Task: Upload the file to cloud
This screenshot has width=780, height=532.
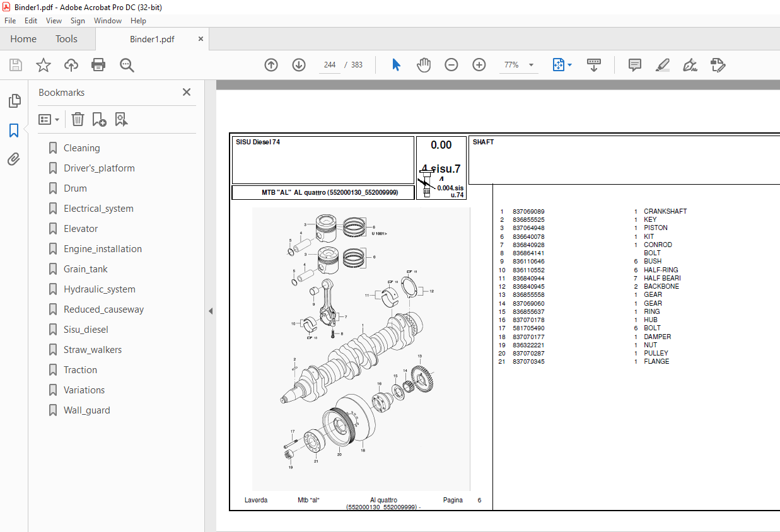Action: pos(71,65)
